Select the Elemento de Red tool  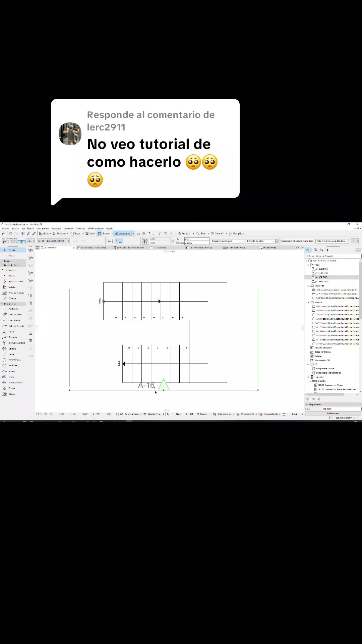click(x=13, y=343)
